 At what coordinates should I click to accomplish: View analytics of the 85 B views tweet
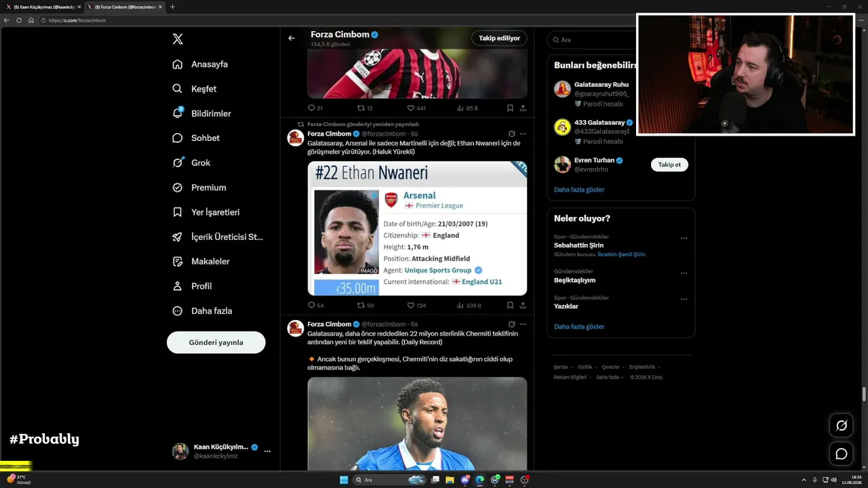(467, 108)
